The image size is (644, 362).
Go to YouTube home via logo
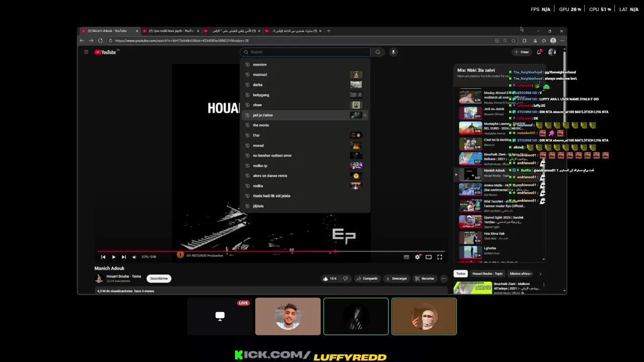(x=106, y=52)
